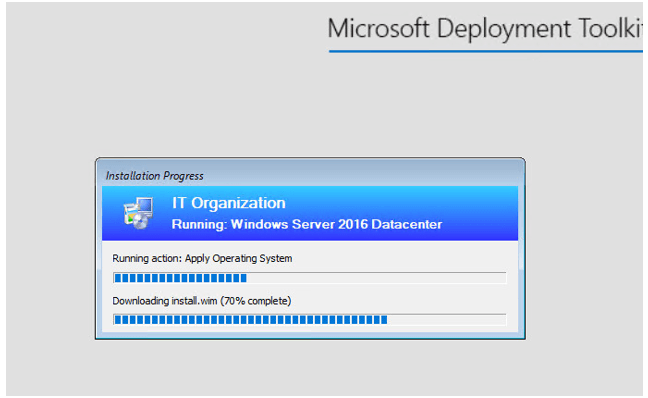The height and width of the screenshot is (398, 648).
Task: Click the Microsoft Deployment Toolkit heading
Action: (x=486, y=28)
